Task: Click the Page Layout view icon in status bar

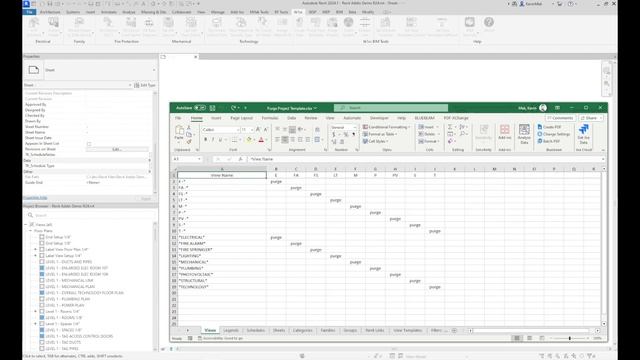Action: [x=529, y=338]
